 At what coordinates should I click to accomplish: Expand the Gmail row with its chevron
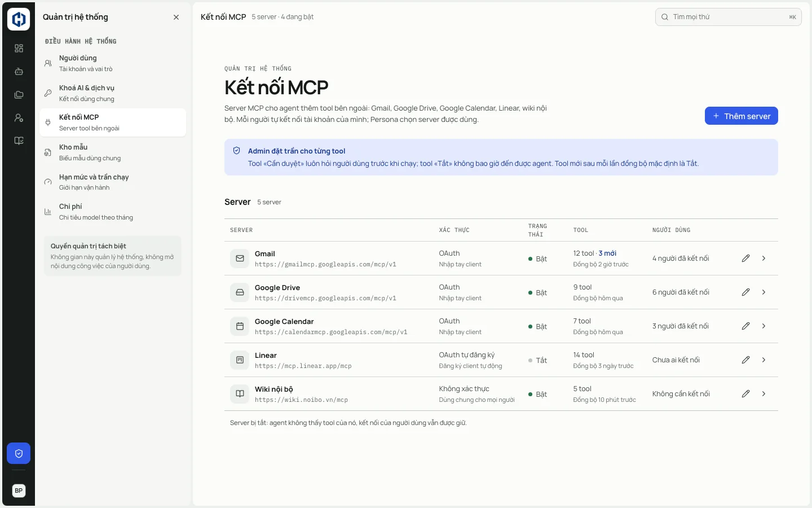(x=764, y=259)
